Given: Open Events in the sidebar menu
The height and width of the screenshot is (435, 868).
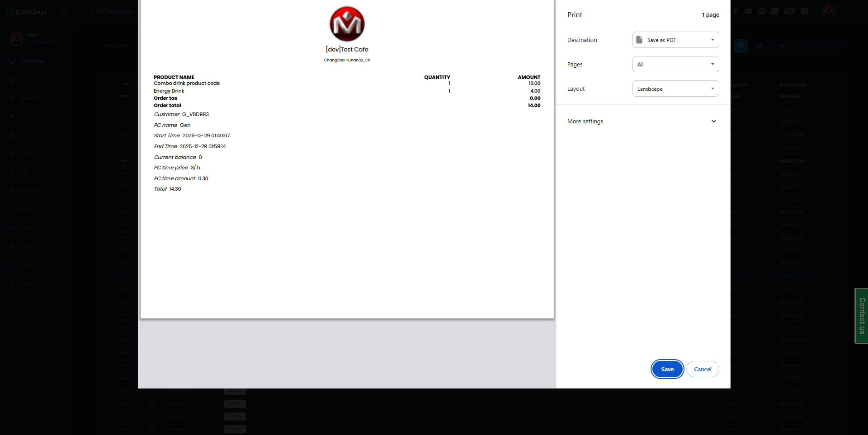Looking at the screenshot, I should pyautogui.click(x=26, y=246).
